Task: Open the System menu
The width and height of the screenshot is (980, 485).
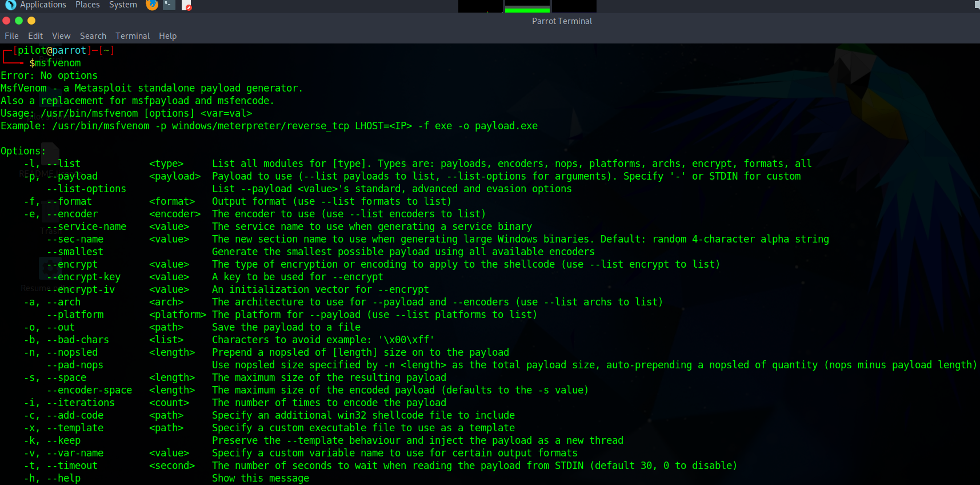Action: click(x=123, y=5)
